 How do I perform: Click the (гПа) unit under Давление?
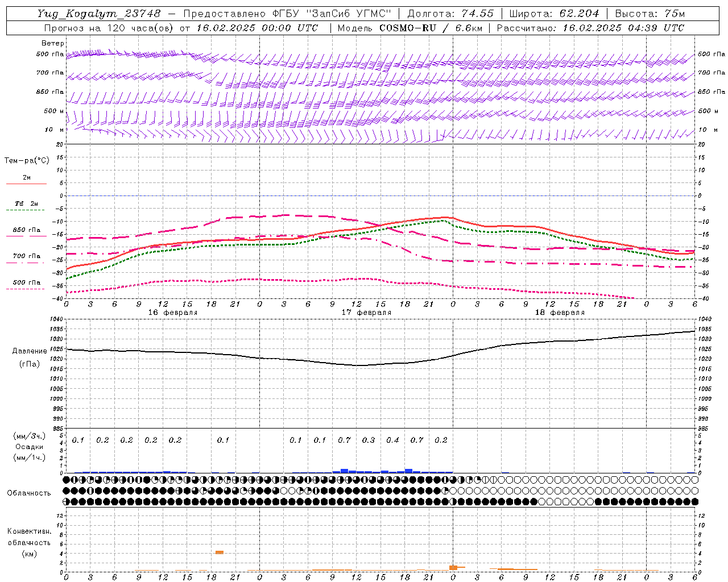[x=30, y=364]
